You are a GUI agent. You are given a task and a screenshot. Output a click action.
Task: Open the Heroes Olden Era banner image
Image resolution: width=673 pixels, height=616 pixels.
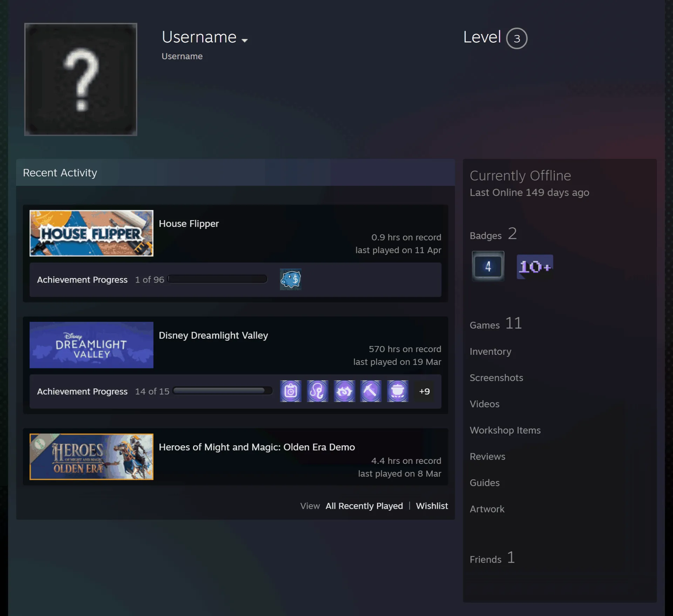(91, 457)
